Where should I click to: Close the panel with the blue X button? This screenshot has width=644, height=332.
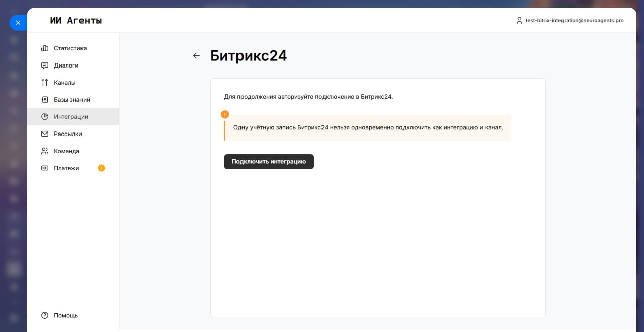[x=18, y=23]
